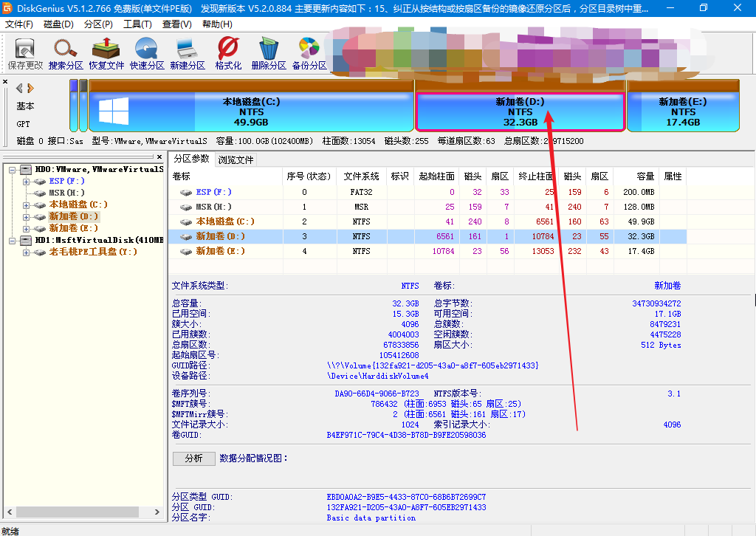Open the 搜索分区 search partition tool
Image resolution: width=756 pixels, height=536 pixels.
point(66,53)
